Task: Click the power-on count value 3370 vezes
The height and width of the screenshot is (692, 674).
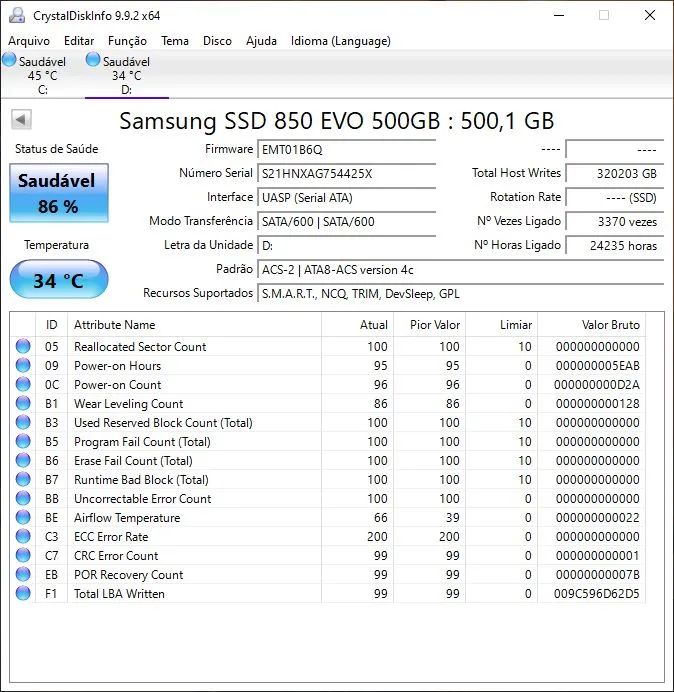Action: pyautogui.click(x=615, y=221)
